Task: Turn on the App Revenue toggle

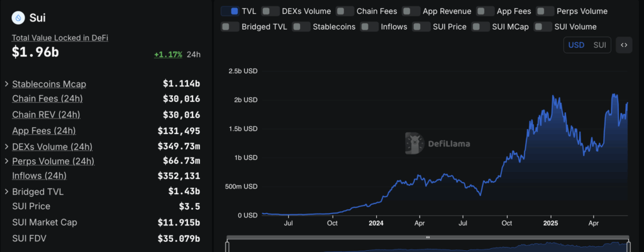Action: pos(411,11)
